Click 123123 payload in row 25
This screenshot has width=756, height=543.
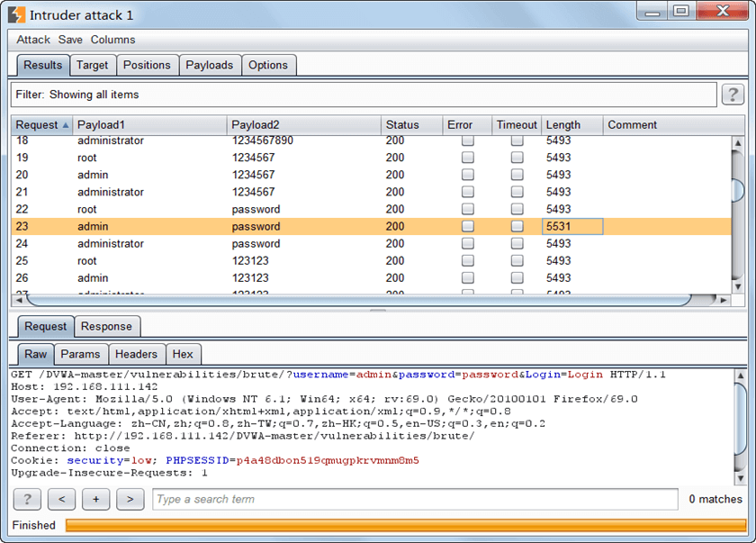(x=250, y=261)
